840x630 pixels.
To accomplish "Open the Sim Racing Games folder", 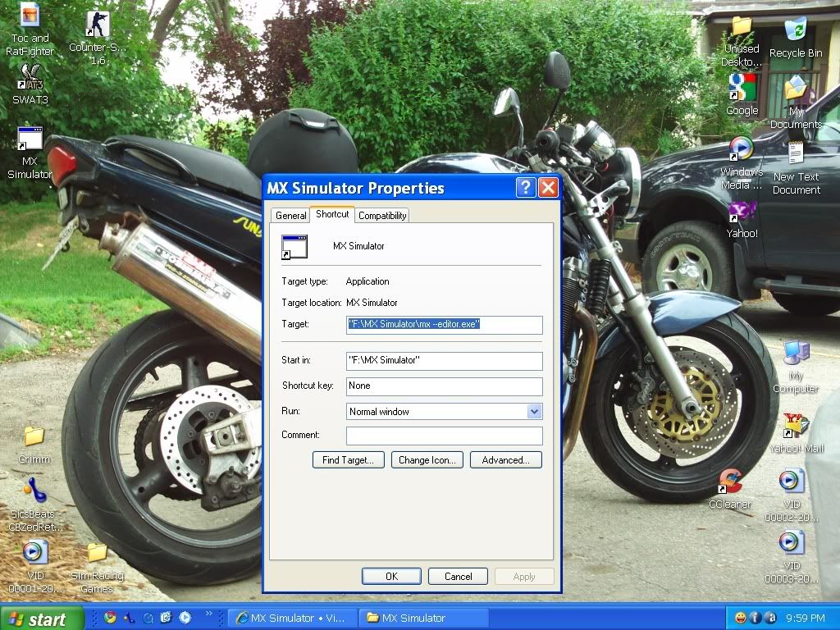I will tap(97, 553).
